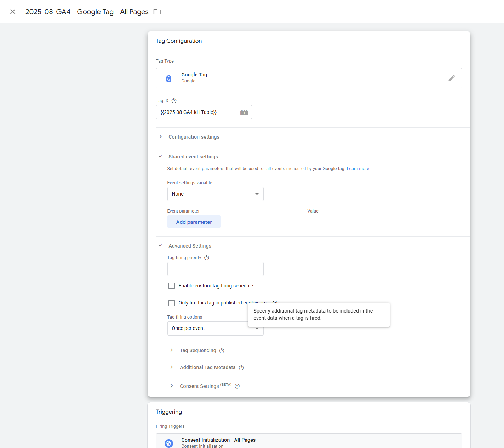This screenshot has width=504, height=448.
Task: Collapse the Shared event settings section
Action: (193, 157)
